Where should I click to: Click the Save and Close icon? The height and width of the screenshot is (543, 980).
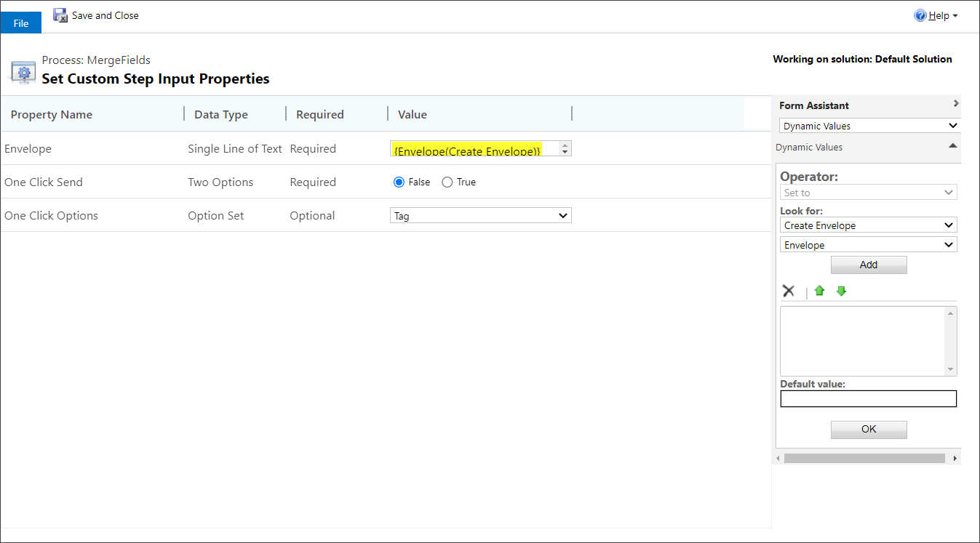(60, 15)
